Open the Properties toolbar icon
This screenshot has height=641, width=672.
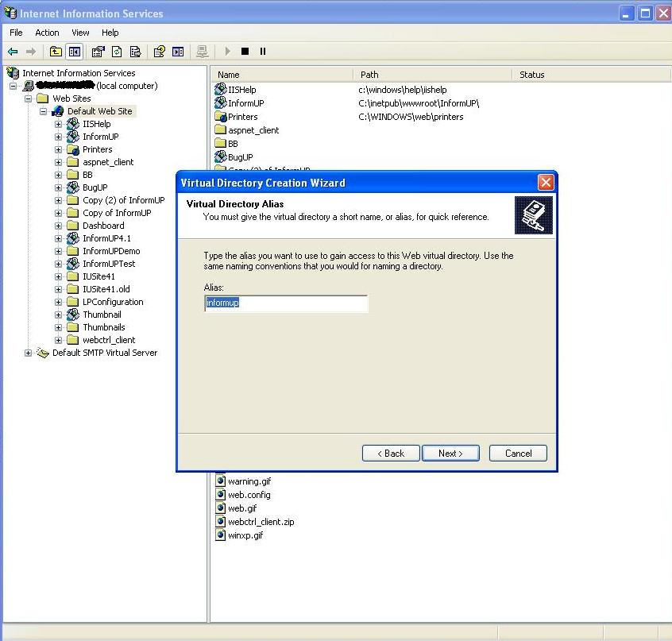pos(98,52)
